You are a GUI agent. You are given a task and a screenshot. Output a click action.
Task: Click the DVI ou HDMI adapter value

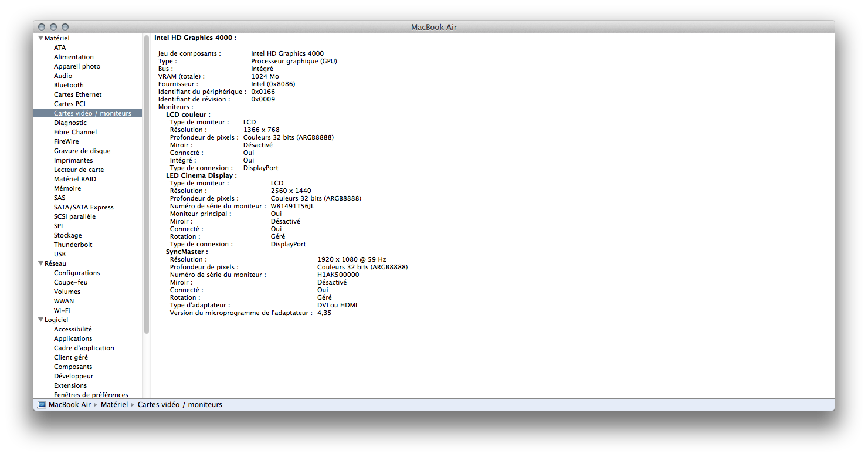pos(337,305)
